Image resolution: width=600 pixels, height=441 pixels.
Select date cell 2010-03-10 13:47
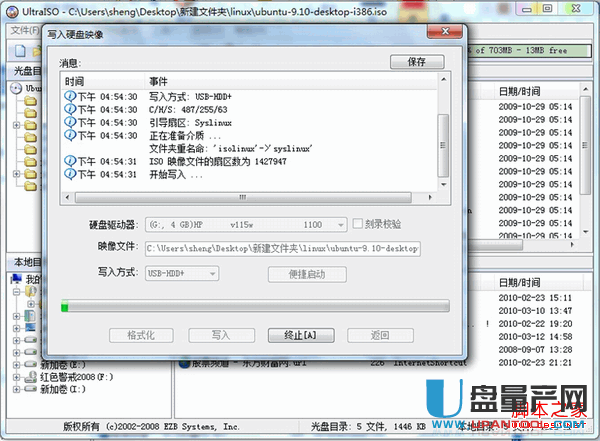[x=535, y=311]
